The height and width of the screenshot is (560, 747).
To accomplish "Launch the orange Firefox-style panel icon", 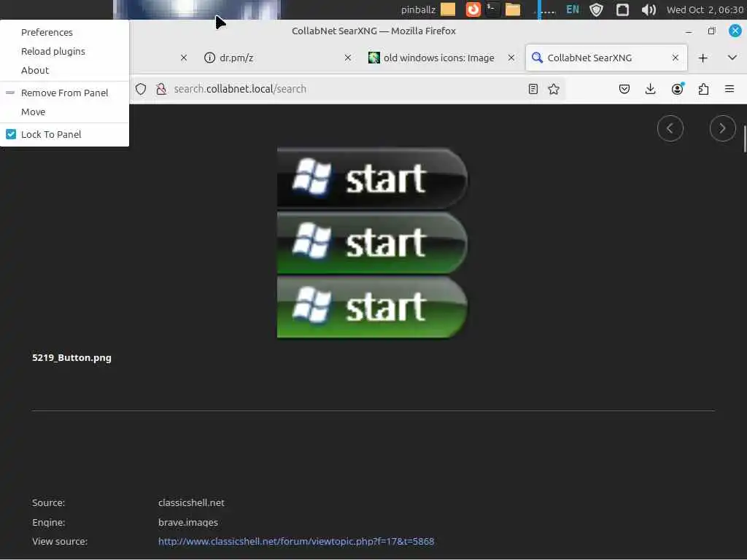I will (473, 9).
